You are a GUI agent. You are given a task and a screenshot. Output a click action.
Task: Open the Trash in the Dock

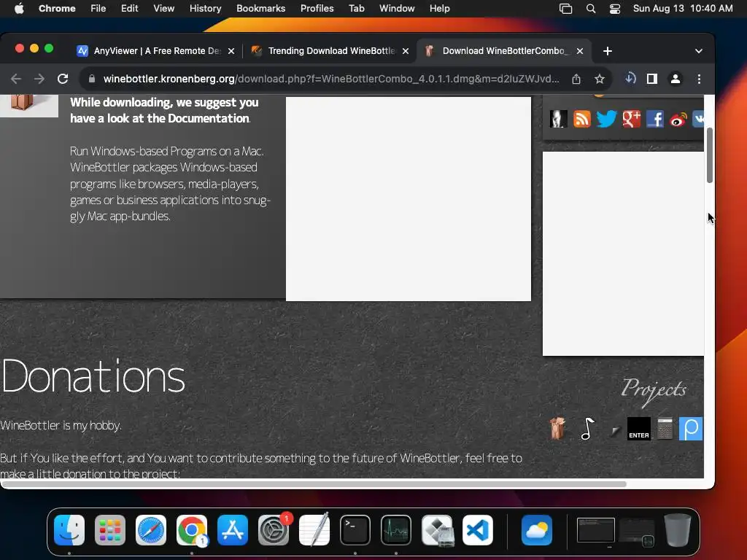(x=678, y=529)
